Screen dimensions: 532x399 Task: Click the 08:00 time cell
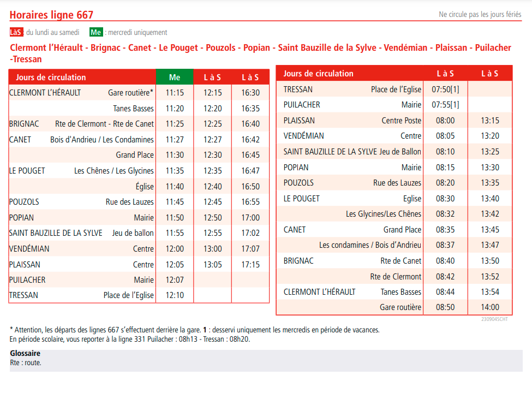click(445, 121)
